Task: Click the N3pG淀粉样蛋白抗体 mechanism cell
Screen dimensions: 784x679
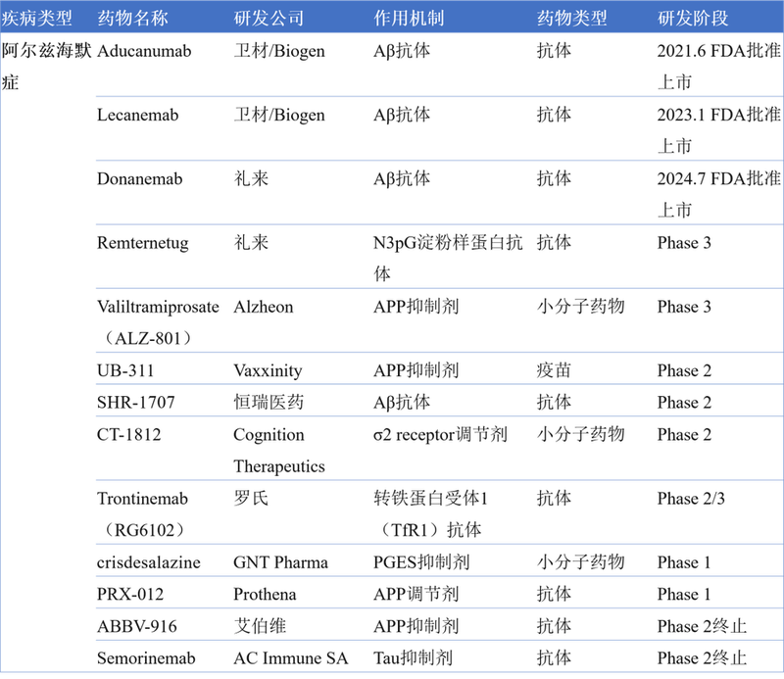Action: [x=448, y=258]
